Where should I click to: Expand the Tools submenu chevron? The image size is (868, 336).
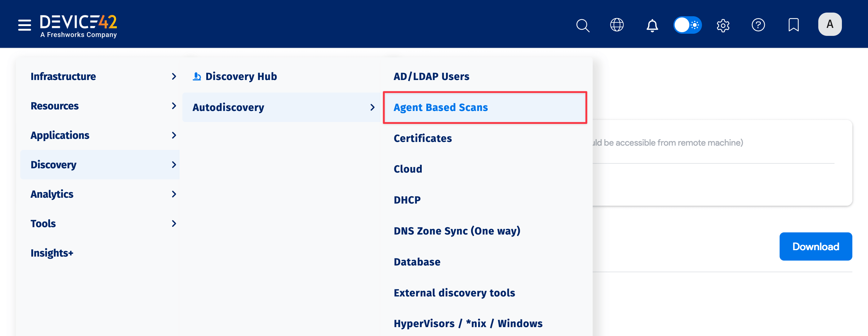(x=174, y=223)
